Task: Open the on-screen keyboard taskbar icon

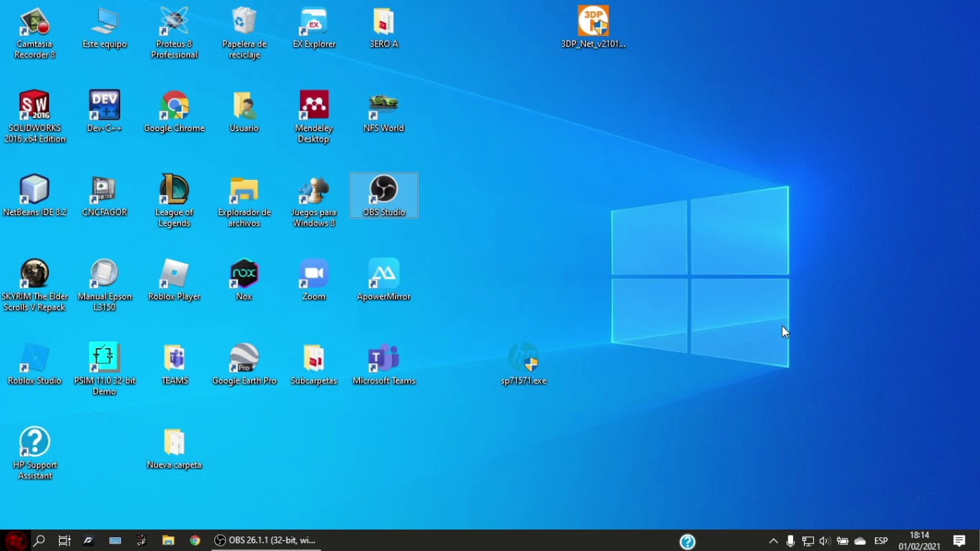Action: (x=115, y=540)
